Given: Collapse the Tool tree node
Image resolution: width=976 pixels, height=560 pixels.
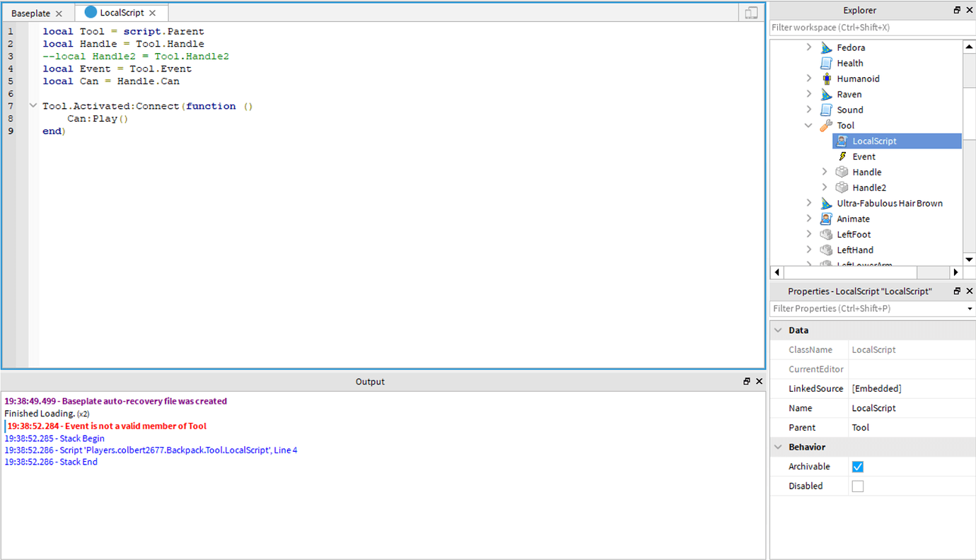Looking at the screenshot, I should point(809,125).
